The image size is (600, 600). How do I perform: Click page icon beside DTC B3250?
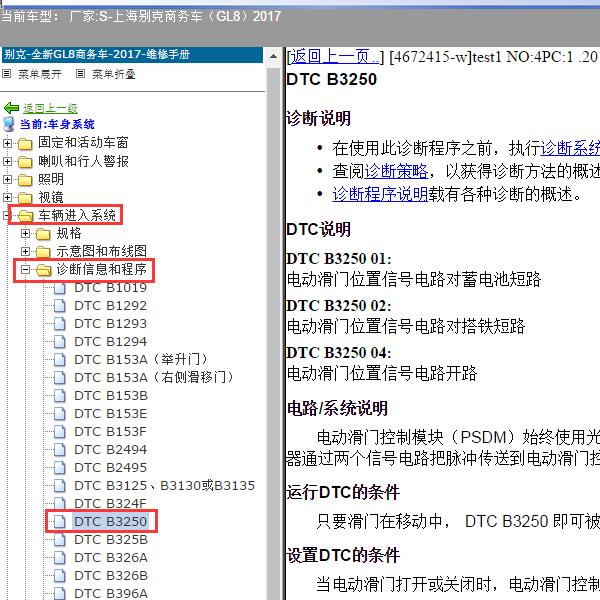(x=59, y=522)
